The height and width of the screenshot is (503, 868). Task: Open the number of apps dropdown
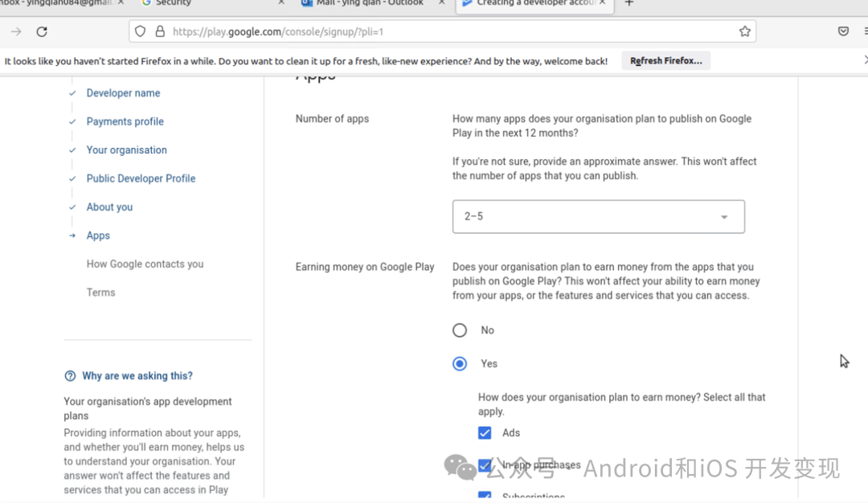coord(599,216)
